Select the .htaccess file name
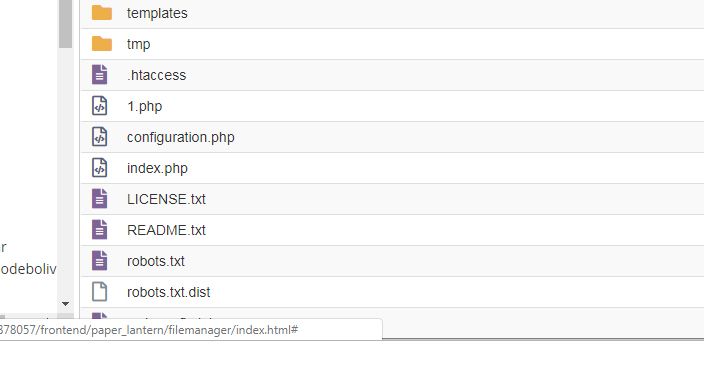Image resolution: width=704 pixels, height=369 pixels. point(156,75)
